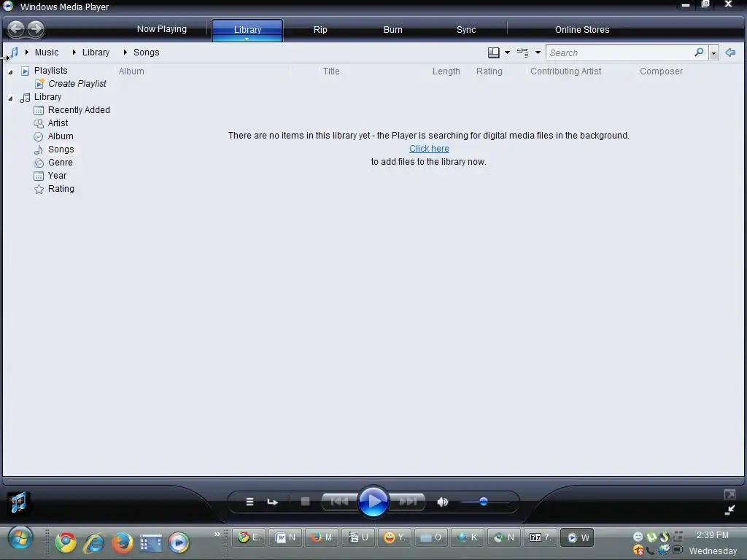
Task: Open the Library tab dropdown arrow
Action: [247, 39]
